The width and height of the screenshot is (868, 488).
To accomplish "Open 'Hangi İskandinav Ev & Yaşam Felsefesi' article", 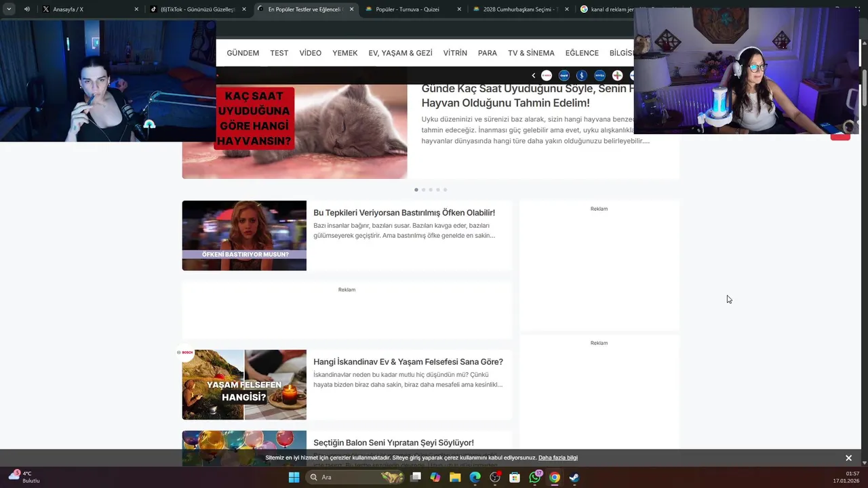I will pyautogui.click(x=408, y=362).
